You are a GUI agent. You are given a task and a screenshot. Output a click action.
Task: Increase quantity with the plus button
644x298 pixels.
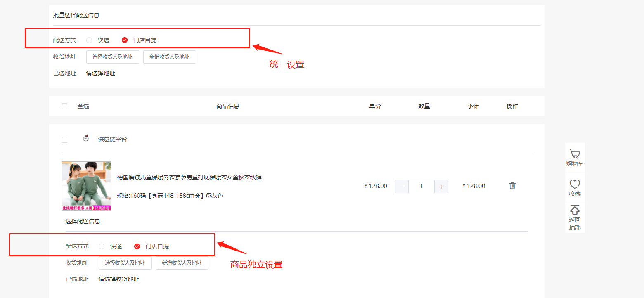point(441,187)
